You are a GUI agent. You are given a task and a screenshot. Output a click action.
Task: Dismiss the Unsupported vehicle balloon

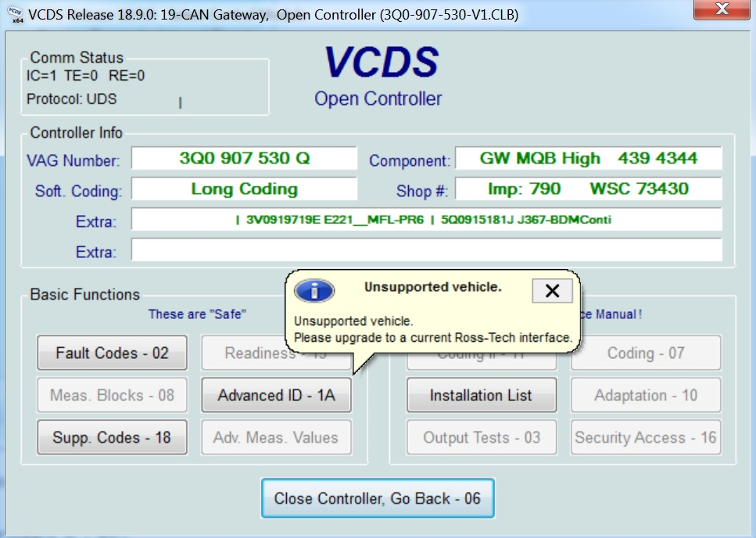coord(552,291)
